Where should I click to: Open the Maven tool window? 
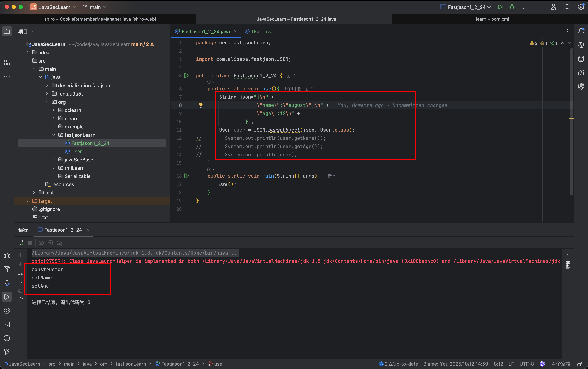(581, 72)
